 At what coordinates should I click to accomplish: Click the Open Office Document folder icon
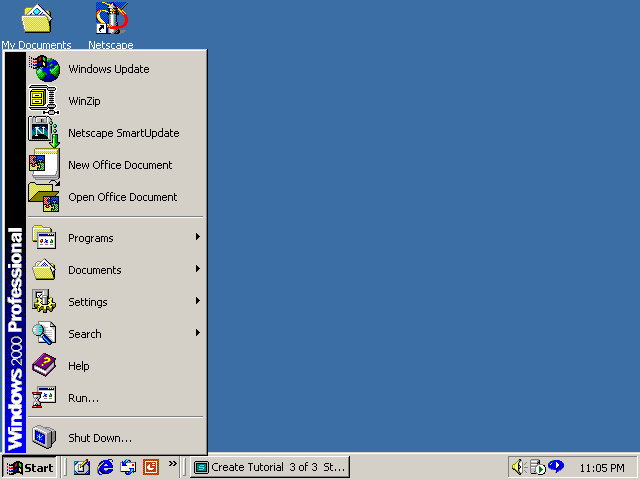44,197
